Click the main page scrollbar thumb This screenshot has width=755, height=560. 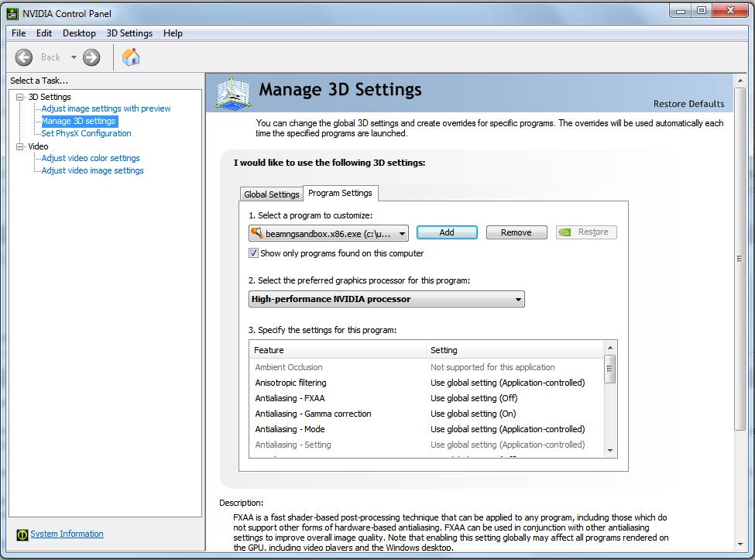(x=740, y=259)
